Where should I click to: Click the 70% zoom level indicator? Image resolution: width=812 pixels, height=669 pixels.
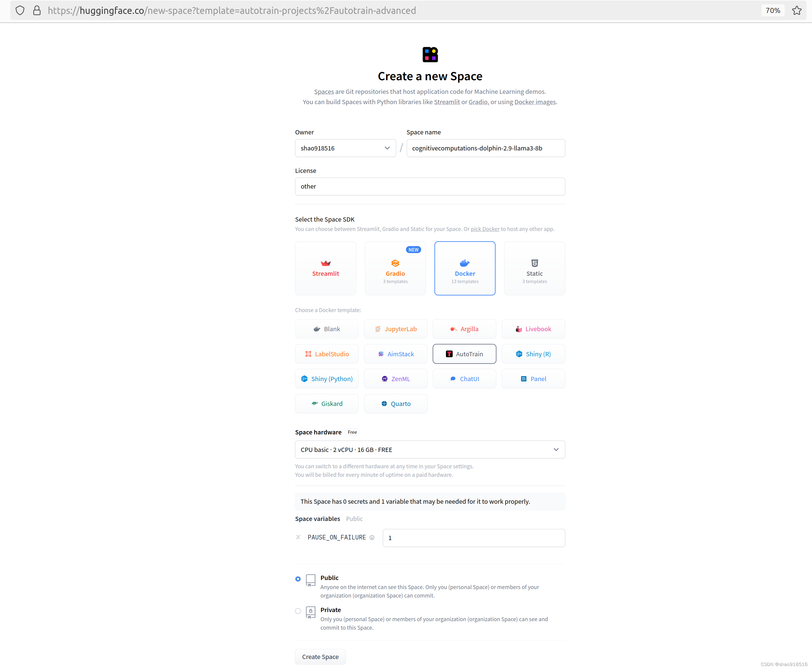pyautogui.click(x=772, y=10)
